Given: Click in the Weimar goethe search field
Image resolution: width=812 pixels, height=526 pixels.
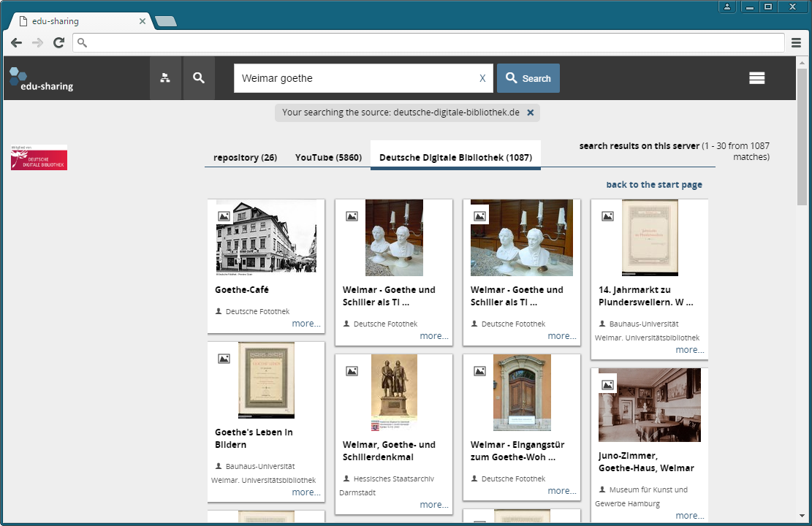Looking at the screenshot, I should pos(354,78).
